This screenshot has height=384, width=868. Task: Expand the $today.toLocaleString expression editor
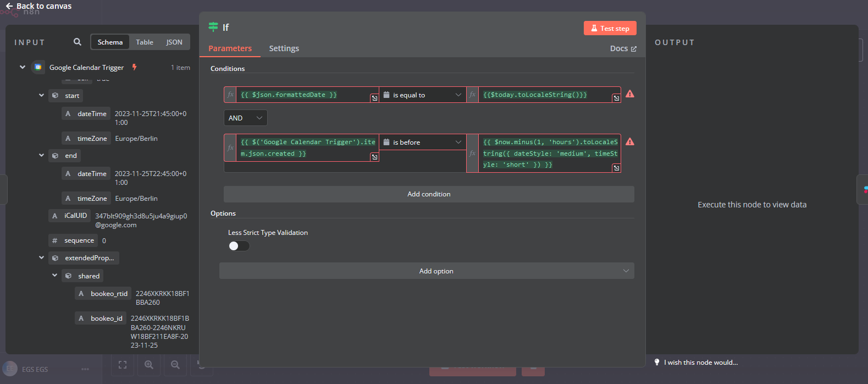click(616, 98)
